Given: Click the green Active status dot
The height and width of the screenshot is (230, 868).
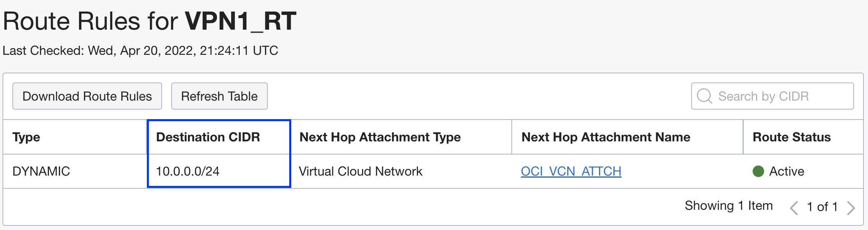Looking at the screenshot, I should coord(758,171).
